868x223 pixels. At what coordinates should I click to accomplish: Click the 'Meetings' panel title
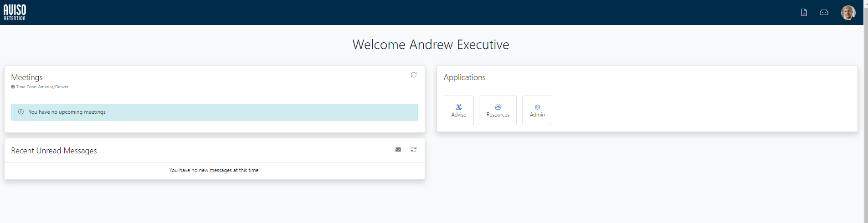pyautogui.click(x=27, y=77)
